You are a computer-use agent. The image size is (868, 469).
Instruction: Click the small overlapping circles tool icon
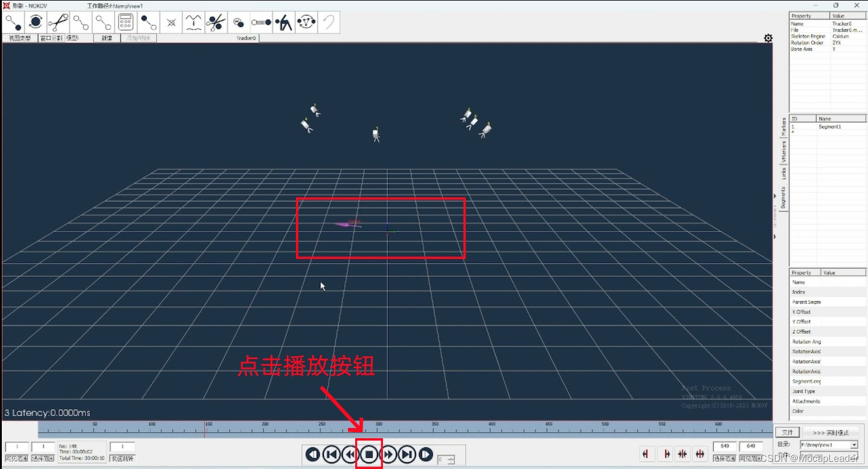[239, 23]
